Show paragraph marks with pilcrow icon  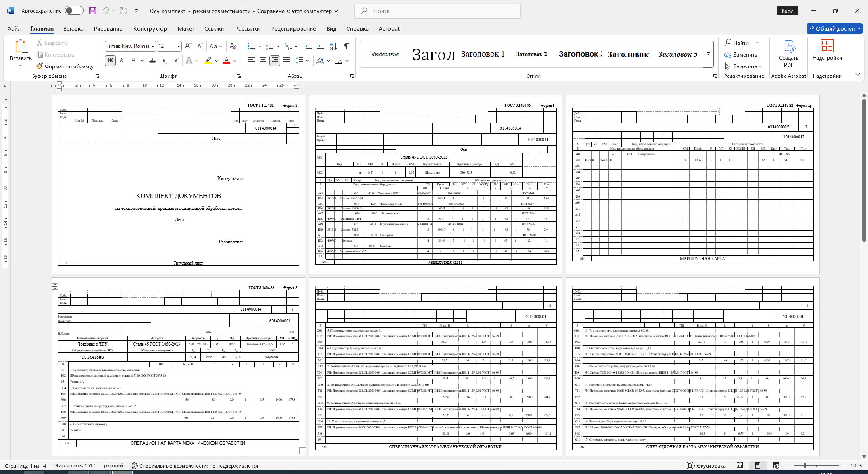(347, 46)
